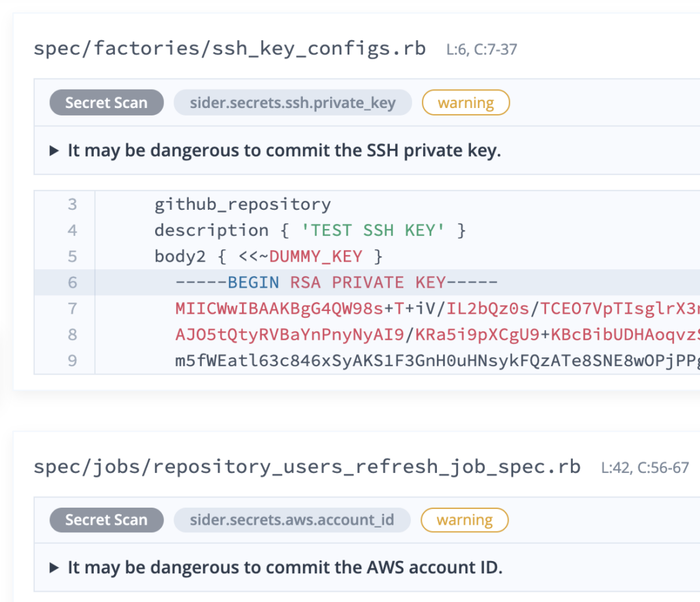The width and height of the screenshot is (700, 602).
Task: Click the warning badge on the AWS account issue
Action: (x=464, y=519)
